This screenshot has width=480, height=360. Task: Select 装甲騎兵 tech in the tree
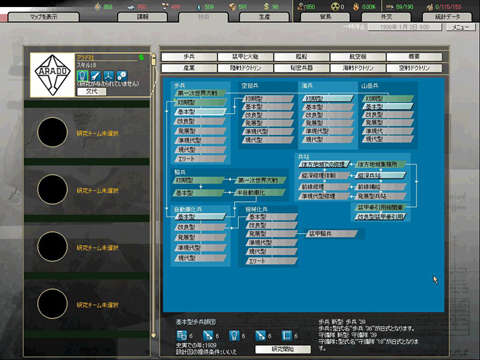tap(332, 234)
